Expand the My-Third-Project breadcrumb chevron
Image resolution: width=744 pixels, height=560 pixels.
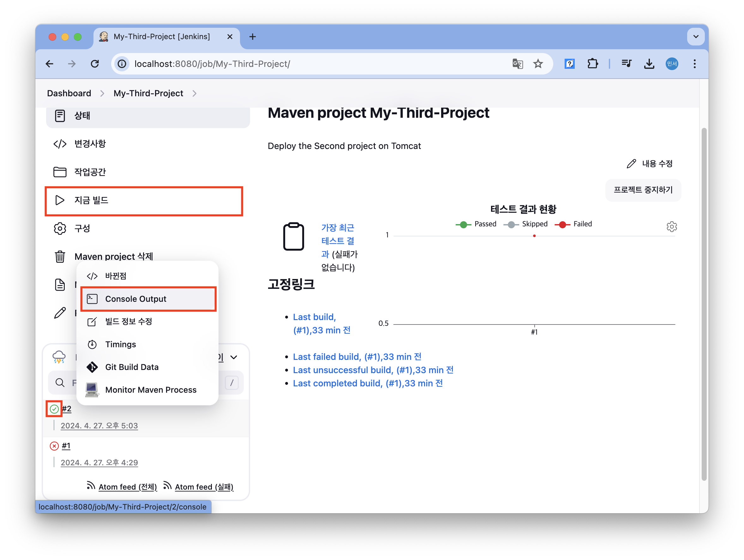pyautogui.click(x=195, y=93)
